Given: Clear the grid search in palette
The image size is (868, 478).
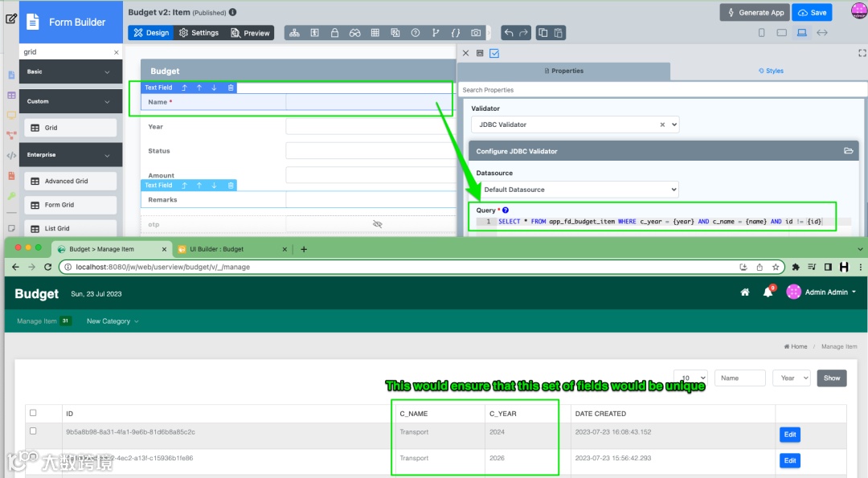Looking at the screenshot, I should (x=117, y=52).
